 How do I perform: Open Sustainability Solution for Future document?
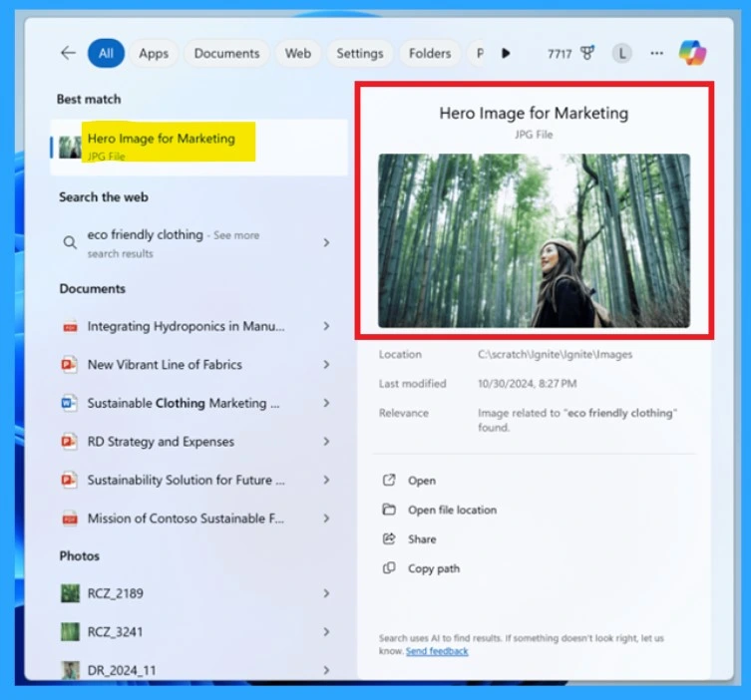pos(198,480)
